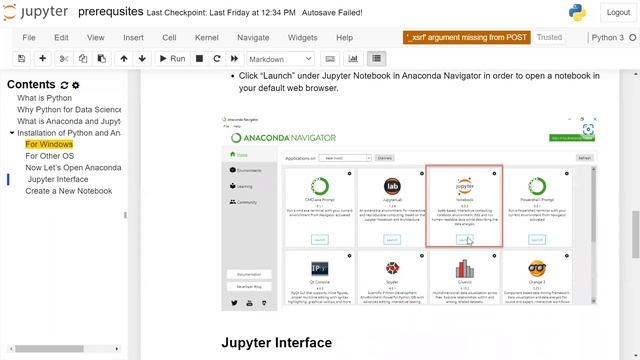Go to For Other OS section

pyautogui.click(x=49, y=156)
